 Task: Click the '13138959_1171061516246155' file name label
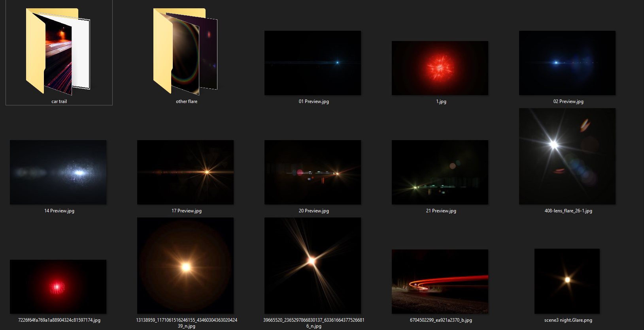pyautogui.click(x=187, y=323)
